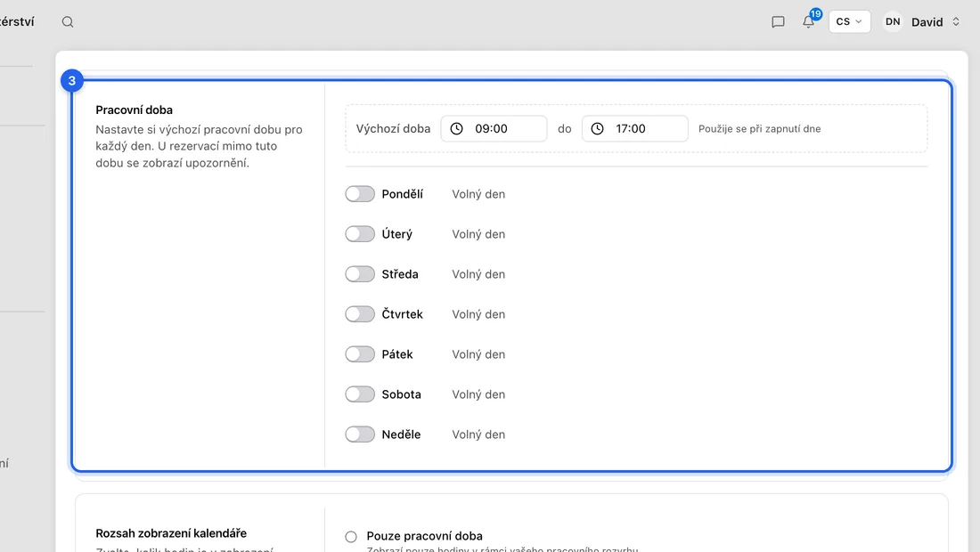
Task: Toggle Pátek as a working day
Action: [x=360, y=354]
